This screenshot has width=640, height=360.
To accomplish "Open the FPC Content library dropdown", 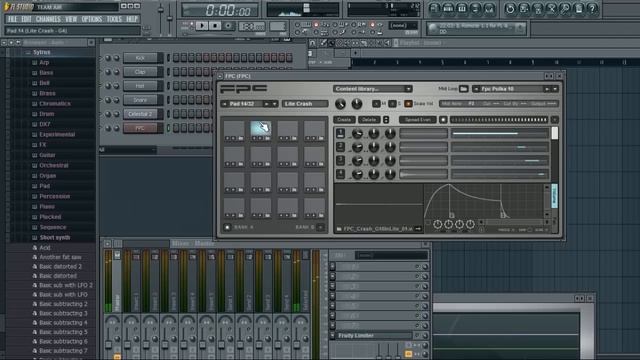I will 372,89.
